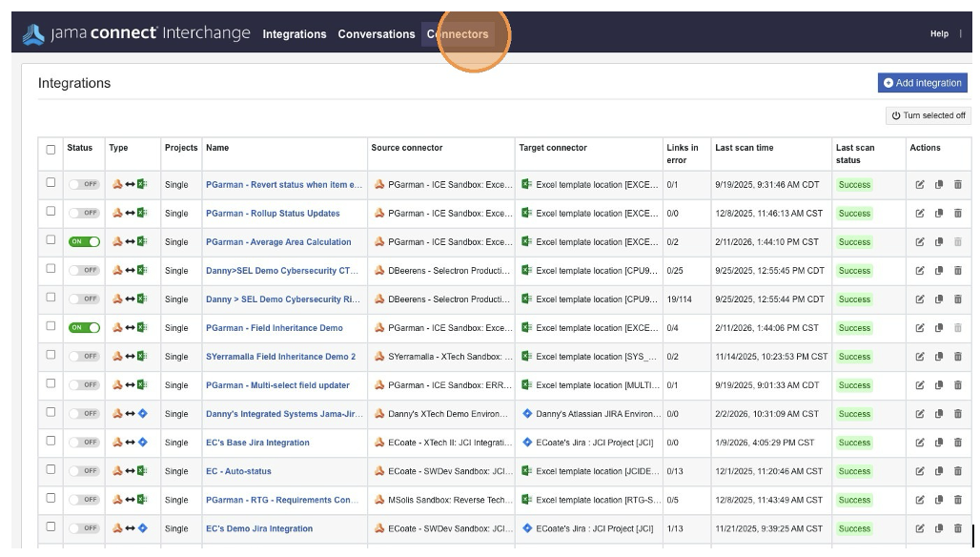Edit SYerramalla Field Inheritance Demo 2
This screenshot has height=557, width=980.
pos(919,357)
